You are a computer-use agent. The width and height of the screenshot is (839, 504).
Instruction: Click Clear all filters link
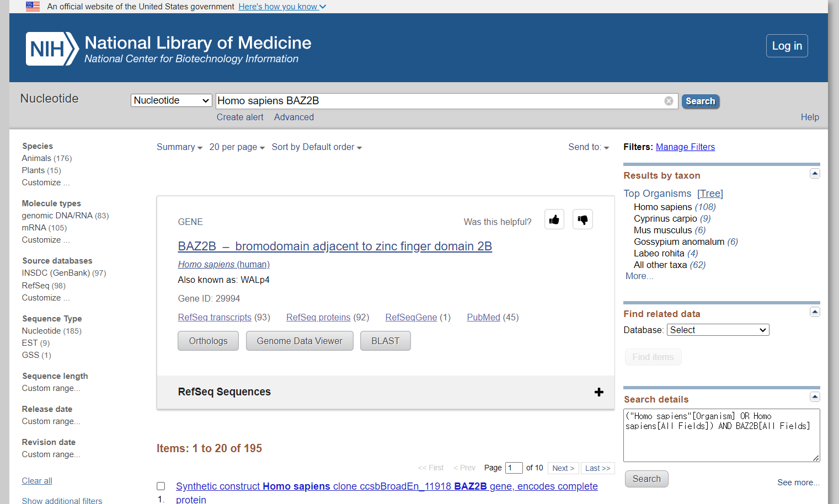click(37, 481)
